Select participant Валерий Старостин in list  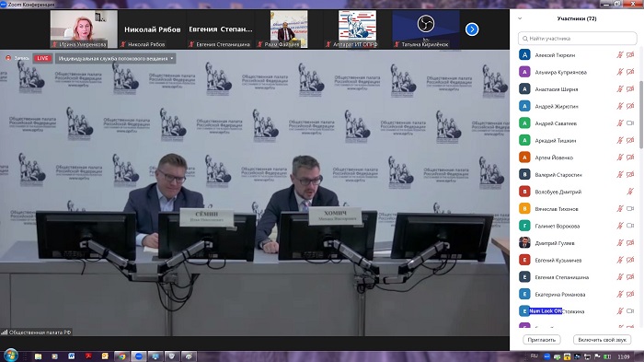pyautogui.click(x=577, y=174)
